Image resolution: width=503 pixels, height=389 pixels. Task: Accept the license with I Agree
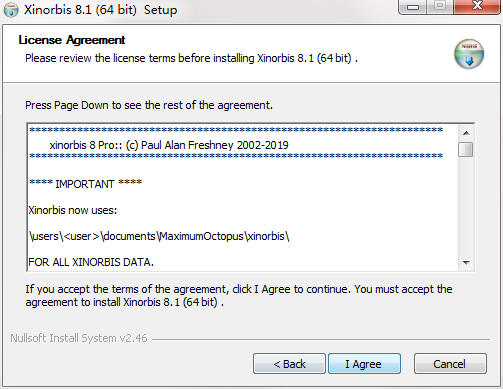(x=364, y=364)
